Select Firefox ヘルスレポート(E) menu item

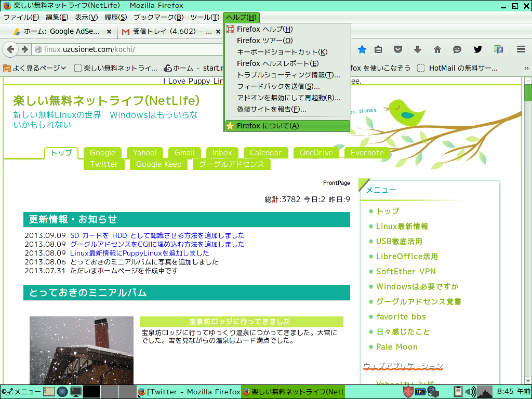[288, 63]
